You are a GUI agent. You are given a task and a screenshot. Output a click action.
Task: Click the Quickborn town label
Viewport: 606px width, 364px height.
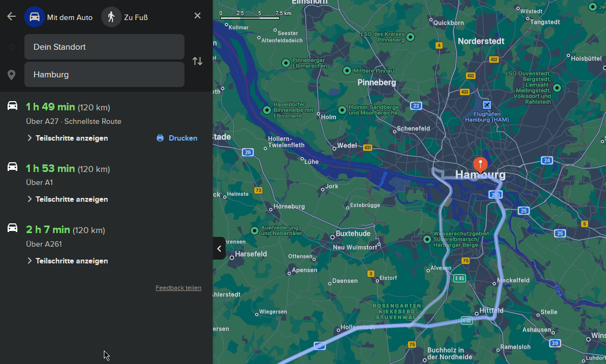449,23
